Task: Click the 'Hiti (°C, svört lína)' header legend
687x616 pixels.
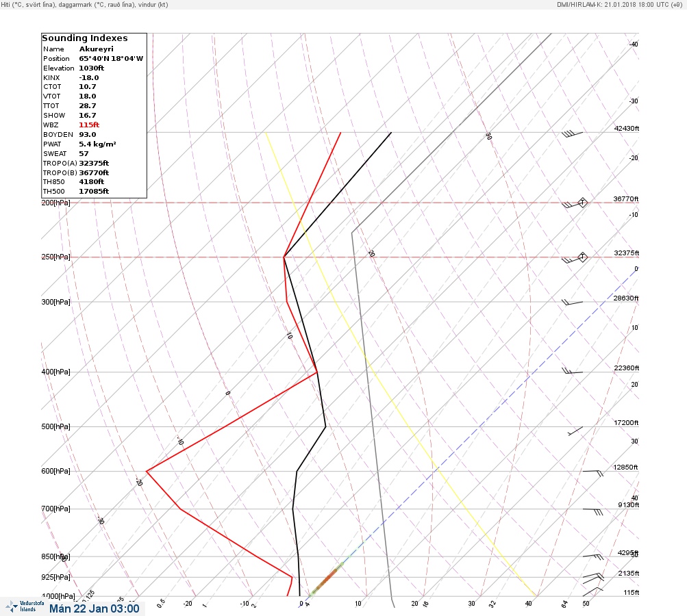Action: pyautogui.click(x=29, y=5)
